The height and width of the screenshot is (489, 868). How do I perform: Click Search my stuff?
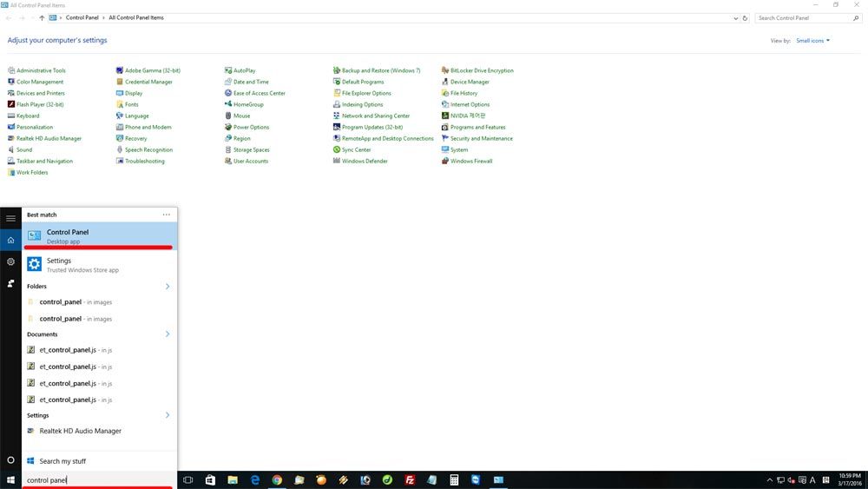100,460
